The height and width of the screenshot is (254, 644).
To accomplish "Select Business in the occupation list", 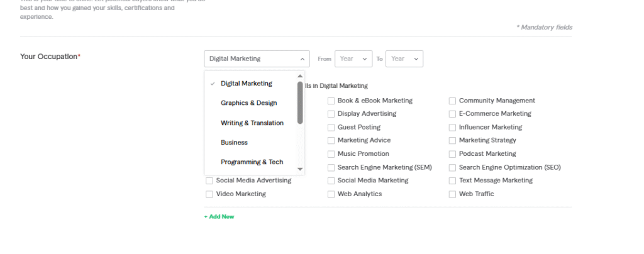I will point(234,143).
